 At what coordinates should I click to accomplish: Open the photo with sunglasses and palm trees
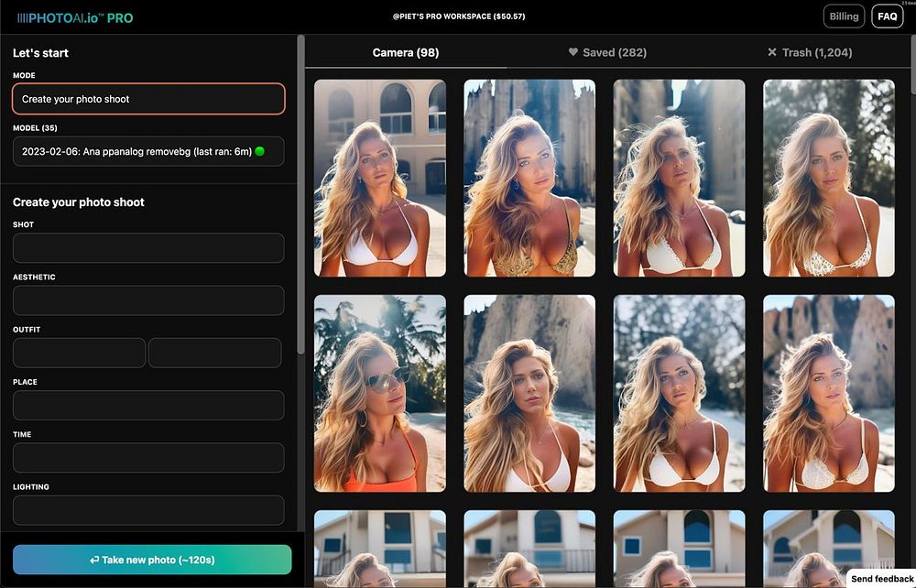click(380, 393)
